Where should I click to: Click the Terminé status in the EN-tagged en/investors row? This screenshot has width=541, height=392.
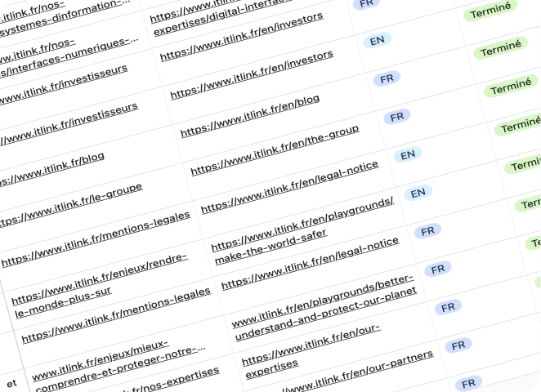490,11
